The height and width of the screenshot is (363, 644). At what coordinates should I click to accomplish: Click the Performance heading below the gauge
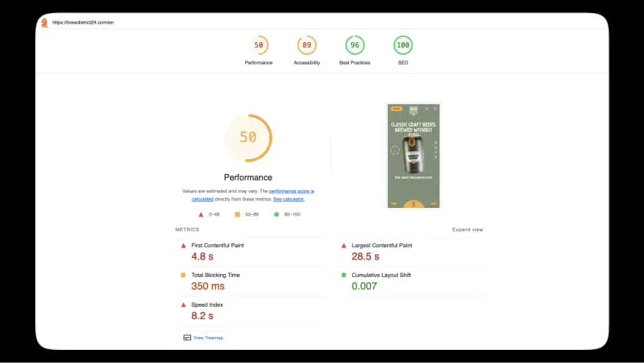[248, 177]
